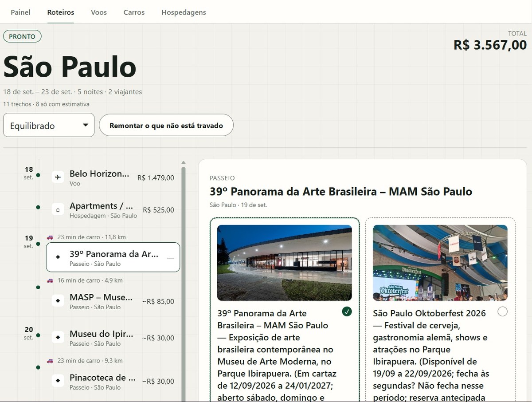Click the car icon beside 23 min de carro · 11,8 km

coord(50,237)
